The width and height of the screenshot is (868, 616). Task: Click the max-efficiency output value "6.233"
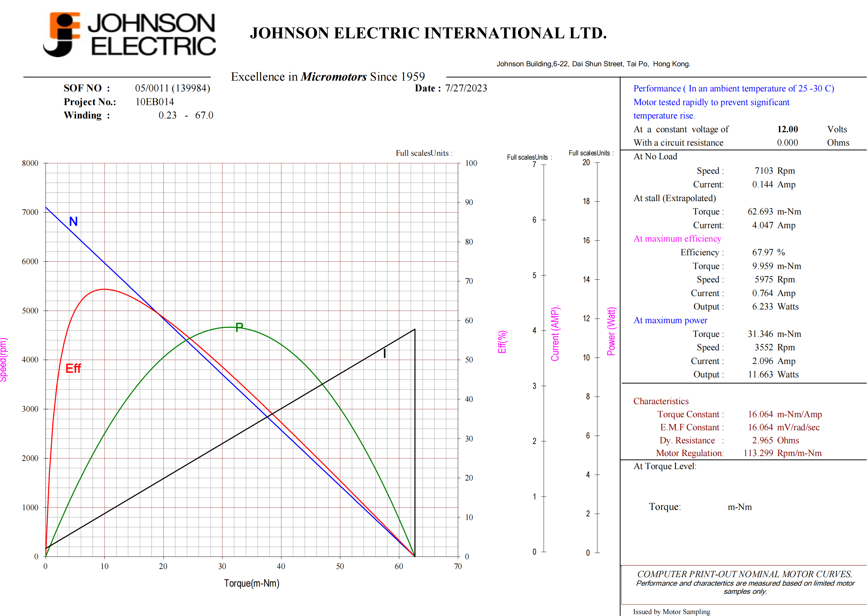tap(763, 307)
